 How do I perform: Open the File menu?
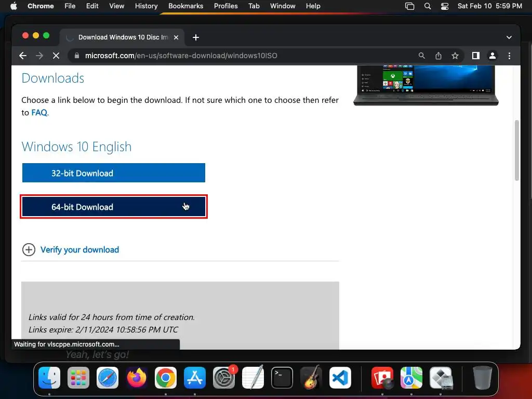coord(70,6)
